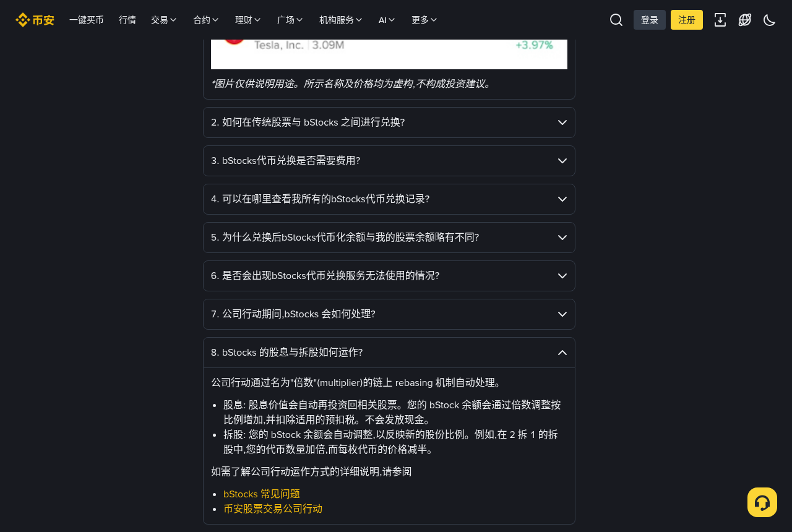Screen dimensions: 792x532
Task: Open the AI dropdown menu
Action: click(x=387, y=20)
